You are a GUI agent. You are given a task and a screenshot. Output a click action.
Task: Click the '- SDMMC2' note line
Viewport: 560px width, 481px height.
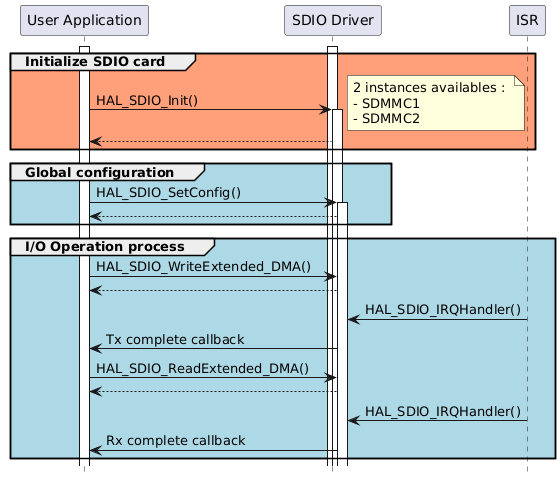[386, 119]
